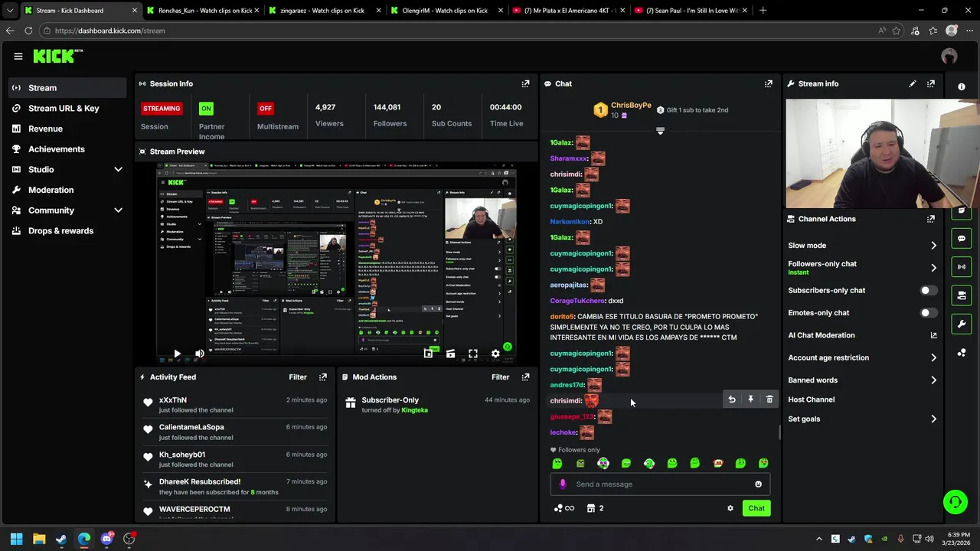Expand Followers-only chat options
This screenshot has width=980, height=551.
pos(933,268)
